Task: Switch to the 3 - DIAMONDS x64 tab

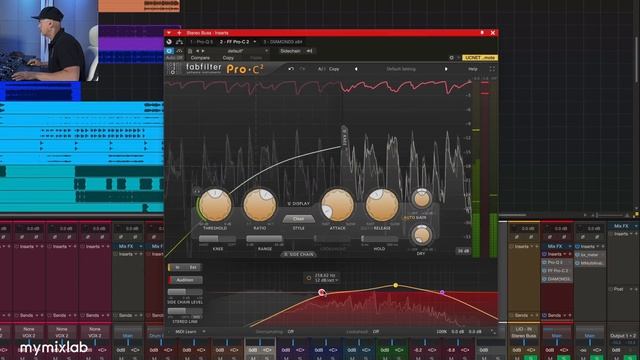Action: (x=283, y=42)
